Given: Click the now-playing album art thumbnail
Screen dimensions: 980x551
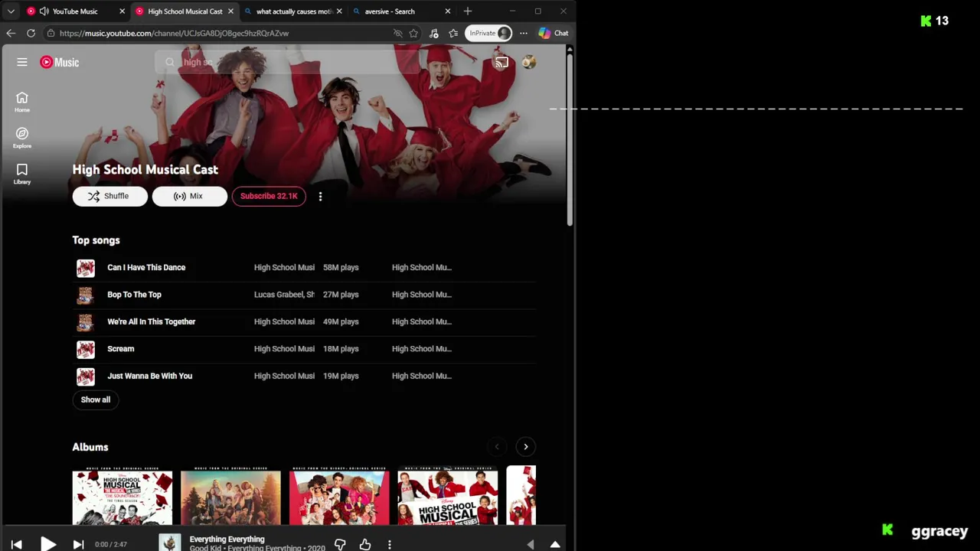Looking at the screenshot, I should click(170, 543).
